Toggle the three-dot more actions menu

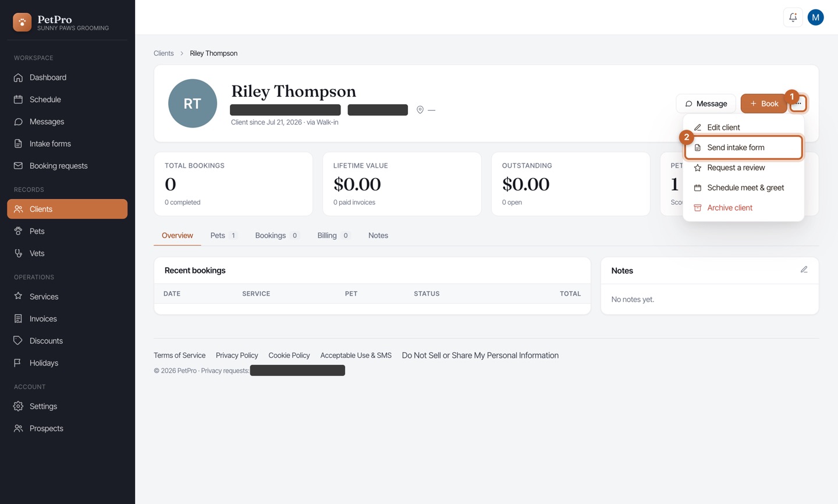pyautogui.click(x=798, y=104)
